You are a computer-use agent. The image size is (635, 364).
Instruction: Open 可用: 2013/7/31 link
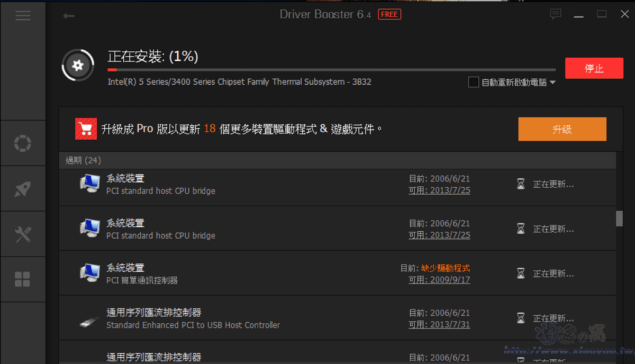pyautogui.click(x=439, y=325)
